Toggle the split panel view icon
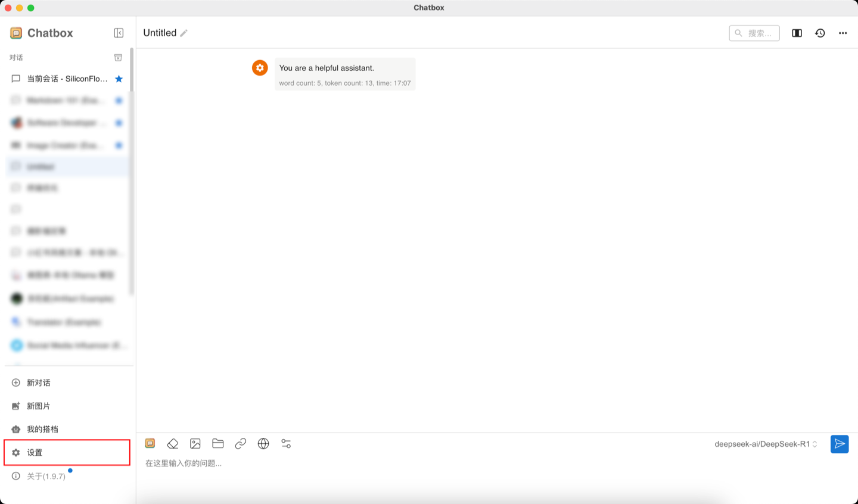This screenshot has width=858, height=504. 797,33
